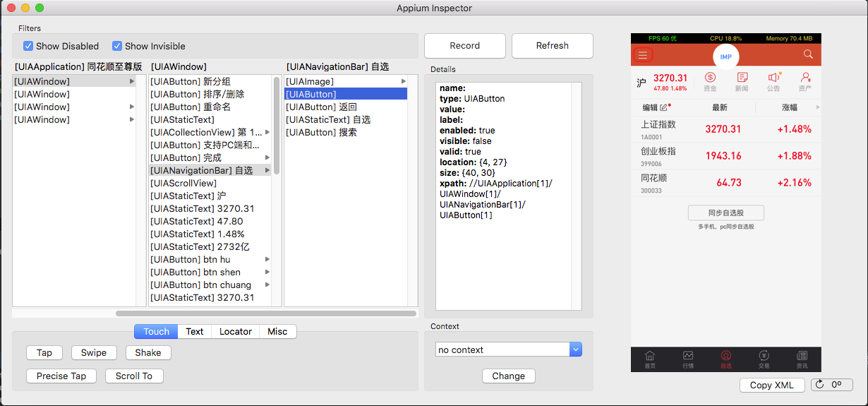Image resolution: width=868 pixels, height=406 pixels.
Task: Select the UIAButton 搜索 row
Action: pyautogui.click(x=346, y=132)
